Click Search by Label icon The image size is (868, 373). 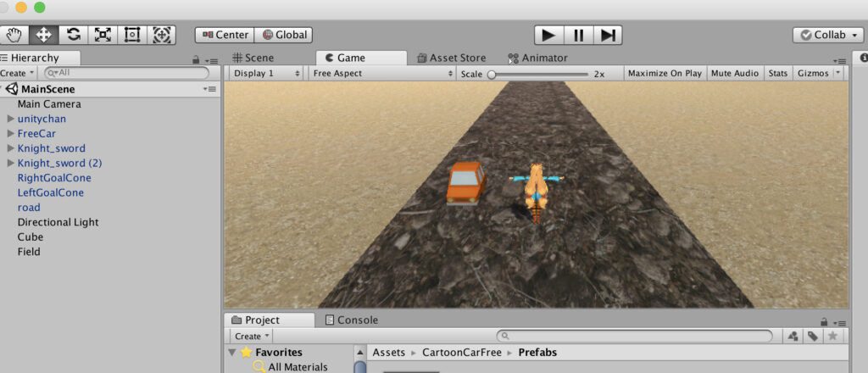pos(813,336)
